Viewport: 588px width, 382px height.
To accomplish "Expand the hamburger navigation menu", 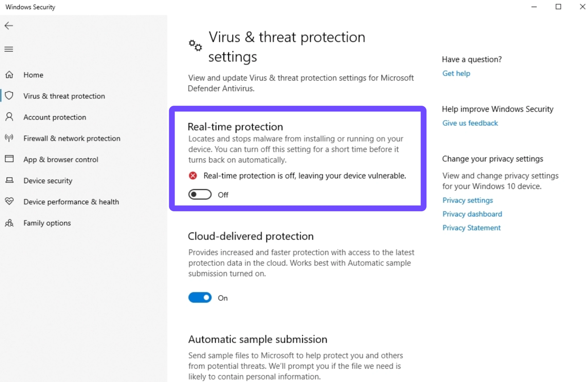I will pyautogui.click(x=9, y=49).
